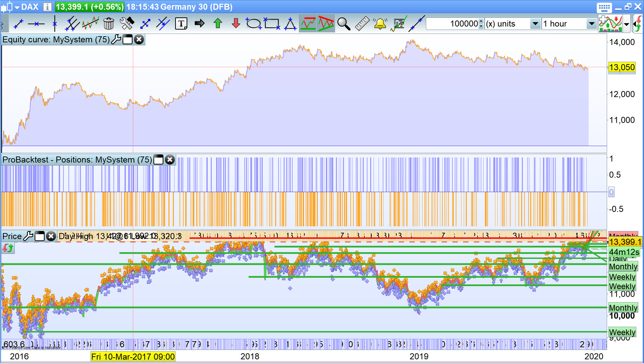The height and width of the screenshot is (363, 644).
Task: Maximize the Equity curve panel
Action: (128, 39)
